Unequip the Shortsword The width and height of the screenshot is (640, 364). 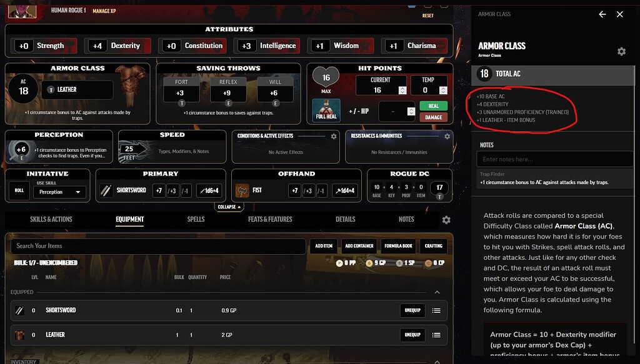point(412,310)
